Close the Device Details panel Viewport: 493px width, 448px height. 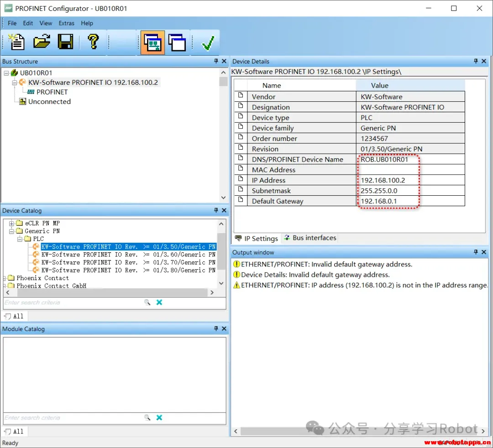tap(484, 61)
